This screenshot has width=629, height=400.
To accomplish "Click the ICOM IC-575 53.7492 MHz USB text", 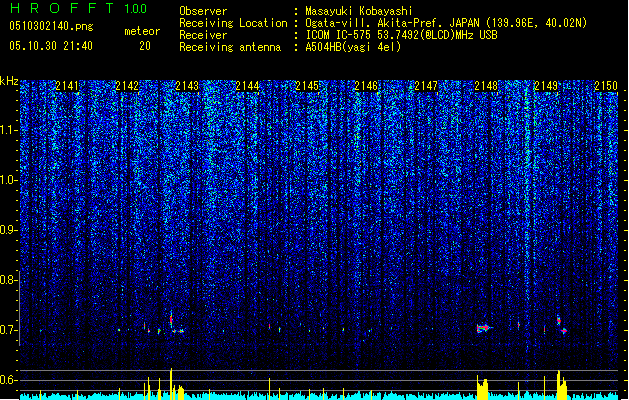I will (402, 35).
